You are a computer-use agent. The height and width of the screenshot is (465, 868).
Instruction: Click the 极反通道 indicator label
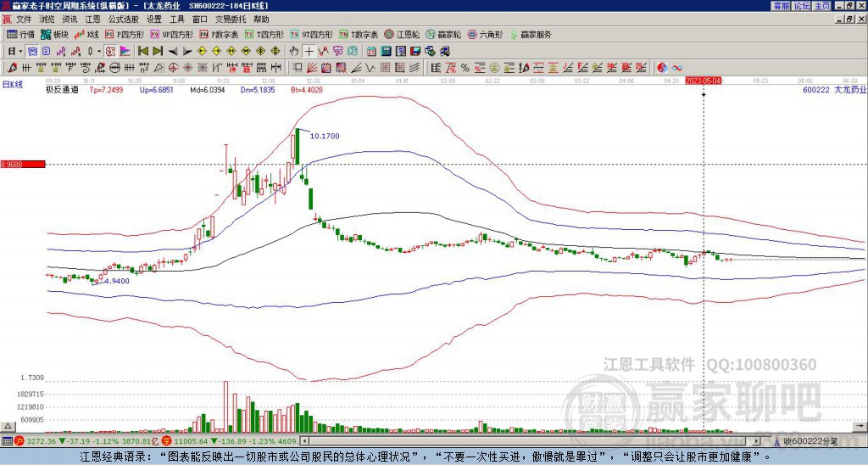point(62,90)
